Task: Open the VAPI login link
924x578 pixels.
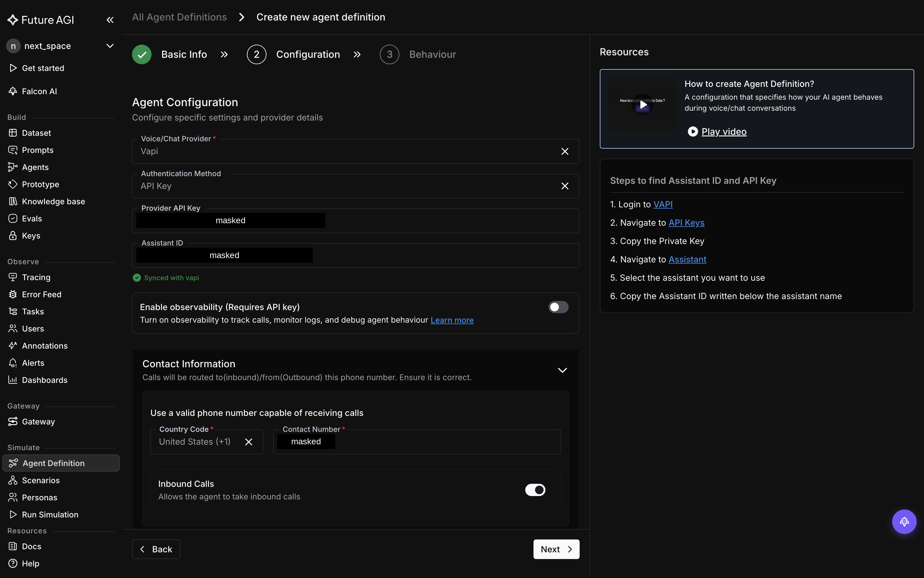Action: pyautogui.click(x=663, y=204)
